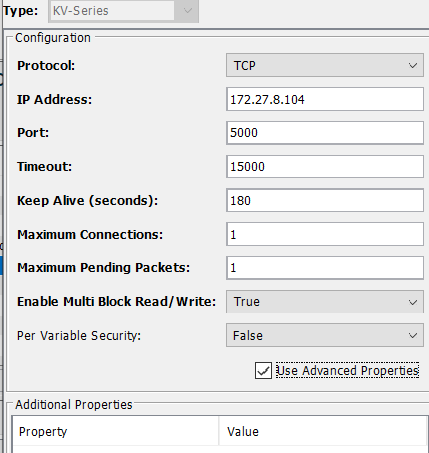The height and width of the screenshot is (453, 429).
Task: Open the Protocol TCP dropdown
Action: coord(325,65)
